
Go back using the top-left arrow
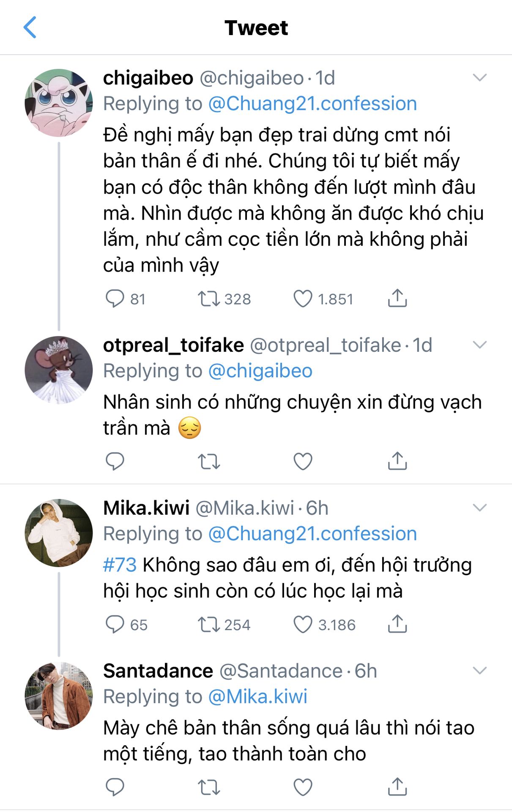click(x=30, y=27)
